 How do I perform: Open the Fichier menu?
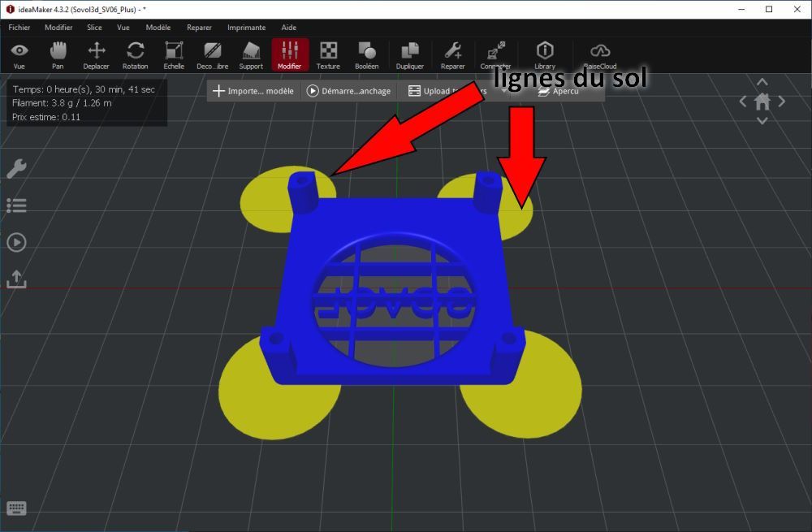(19, 28)
